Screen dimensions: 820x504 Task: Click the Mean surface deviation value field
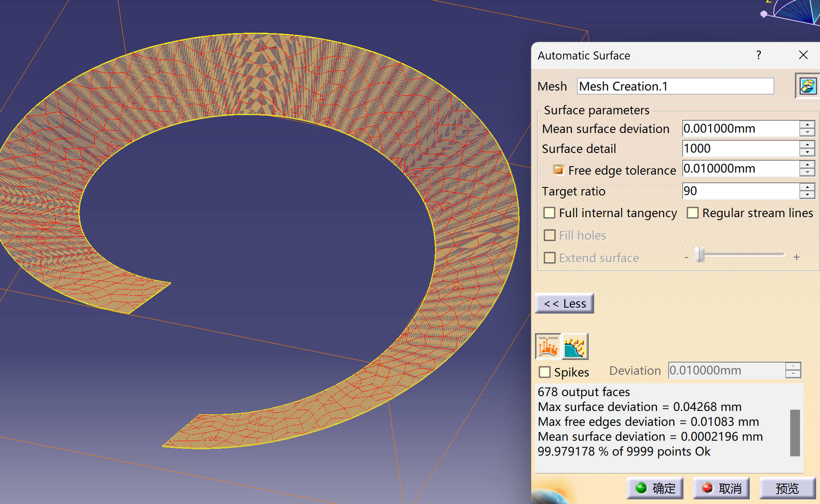pos(741,128)
